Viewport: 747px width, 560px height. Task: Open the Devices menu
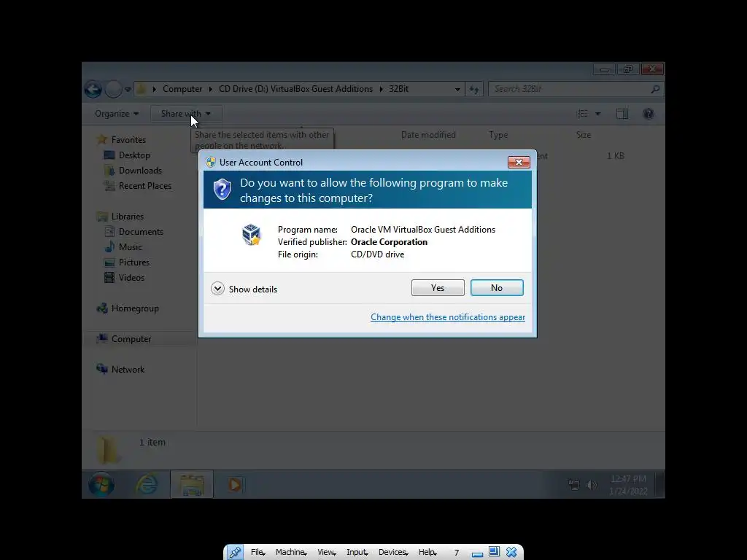(x=393, y=553)
